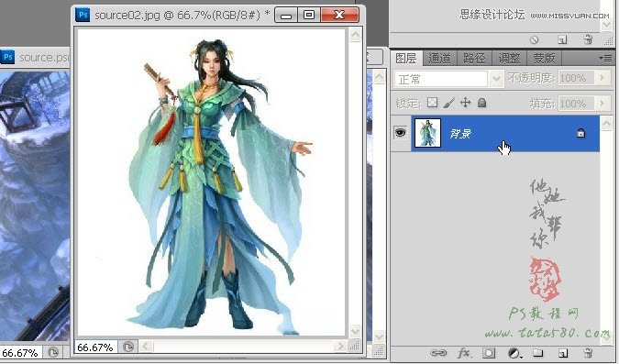
Task: Open the 正常 blend mode dropdown
Action: coord(496,79)
